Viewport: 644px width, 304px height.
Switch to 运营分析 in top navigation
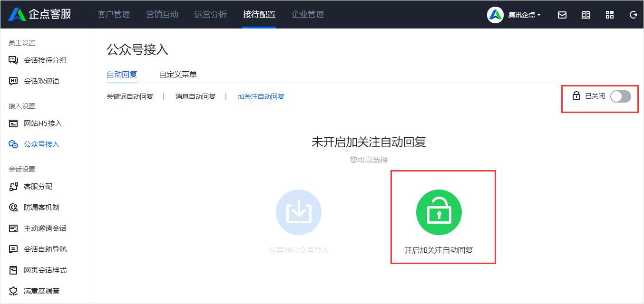211,15
